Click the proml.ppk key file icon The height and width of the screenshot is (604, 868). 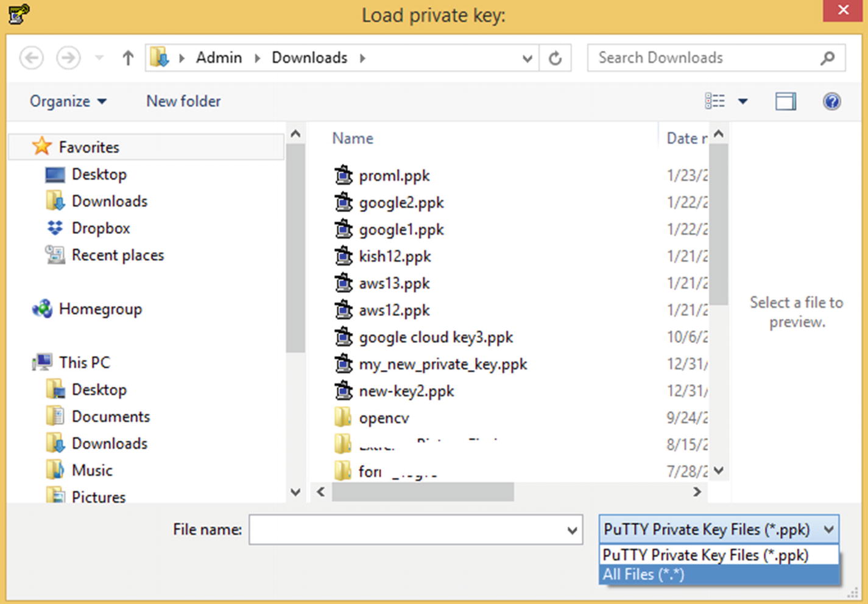click(344, 175)
